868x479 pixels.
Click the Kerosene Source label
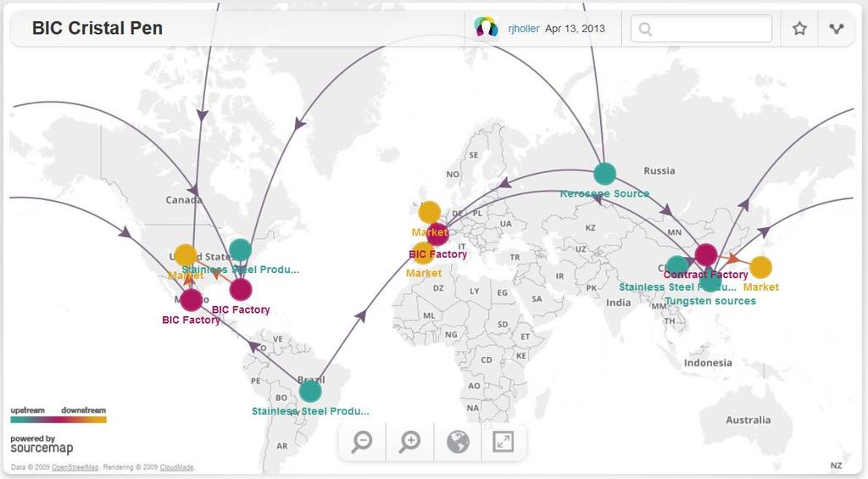(604, 193)
